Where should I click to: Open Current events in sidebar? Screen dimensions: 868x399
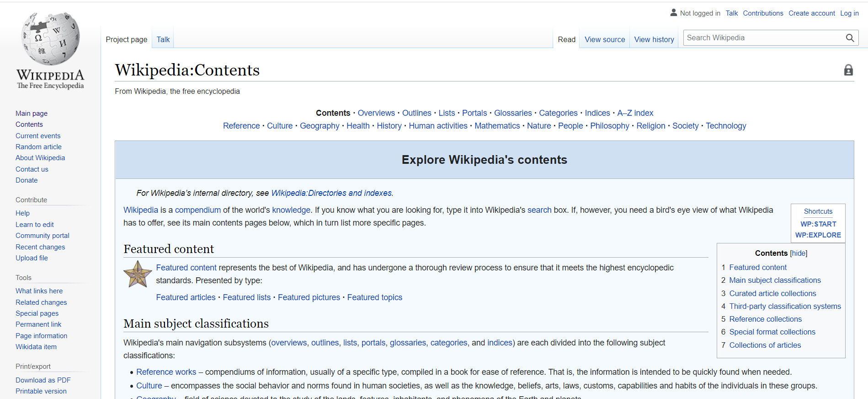coord(38,136)
